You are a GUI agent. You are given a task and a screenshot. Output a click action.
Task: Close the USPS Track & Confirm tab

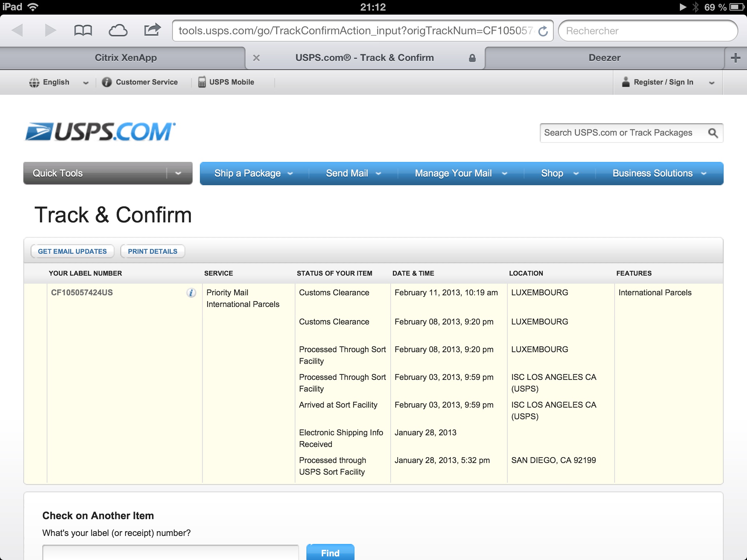[x=256, y=58]
